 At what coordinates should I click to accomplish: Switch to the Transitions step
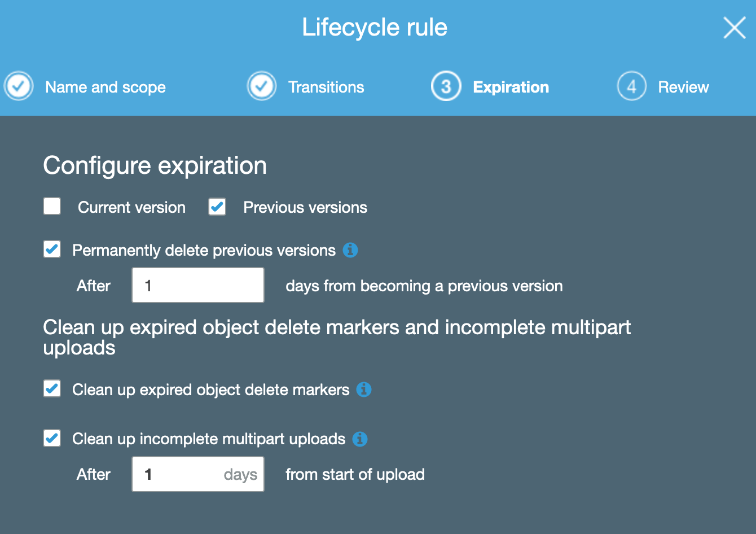326,87
